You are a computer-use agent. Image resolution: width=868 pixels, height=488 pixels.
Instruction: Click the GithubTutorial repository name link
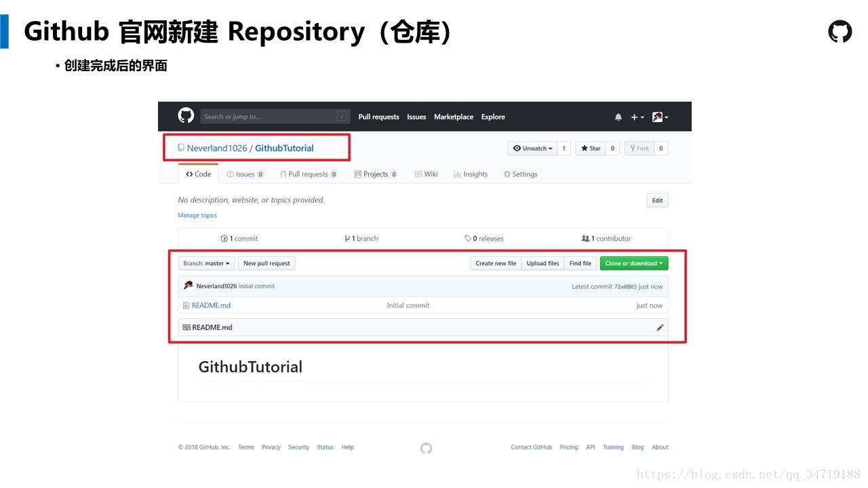(284, 148)
